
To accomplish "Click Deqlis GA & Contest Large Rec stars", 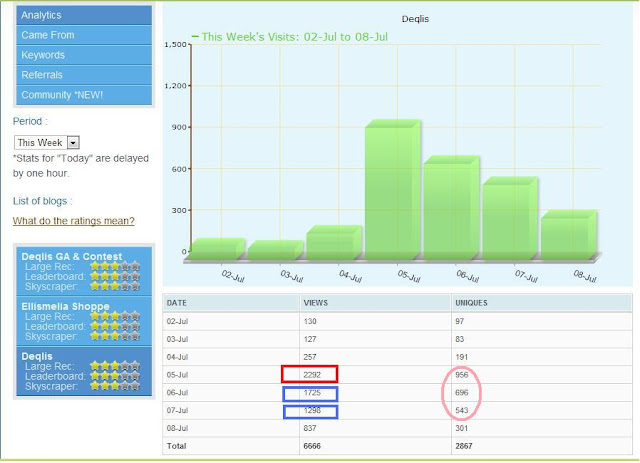I will [x=115, y=267].
